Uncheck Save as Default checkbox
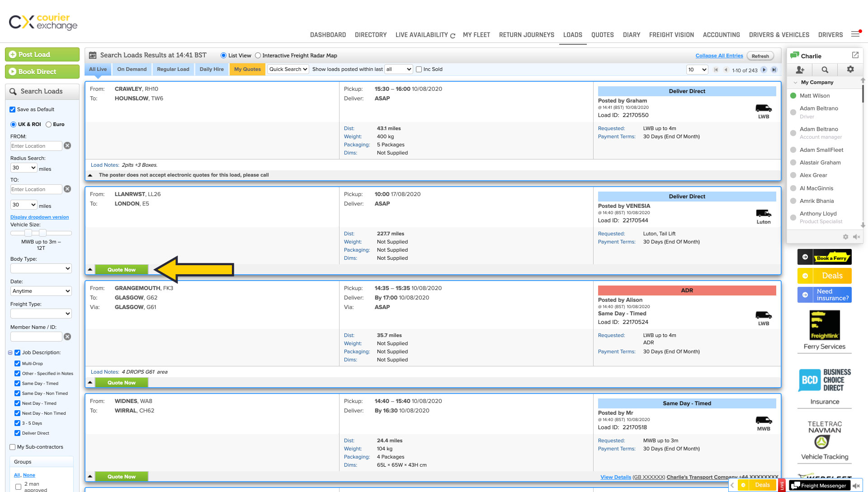Image resolution: width=868 pixels, height=492 pixels. pyautogui.click(x=13, y=109)
